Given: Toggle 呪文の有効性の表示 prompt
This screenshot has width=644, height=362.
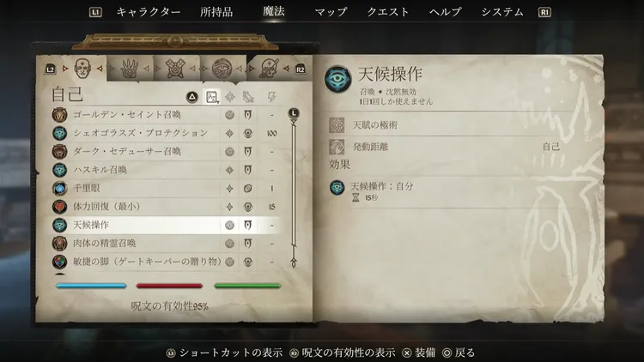Looking at the screenshot, I should (x=342, y=353).
